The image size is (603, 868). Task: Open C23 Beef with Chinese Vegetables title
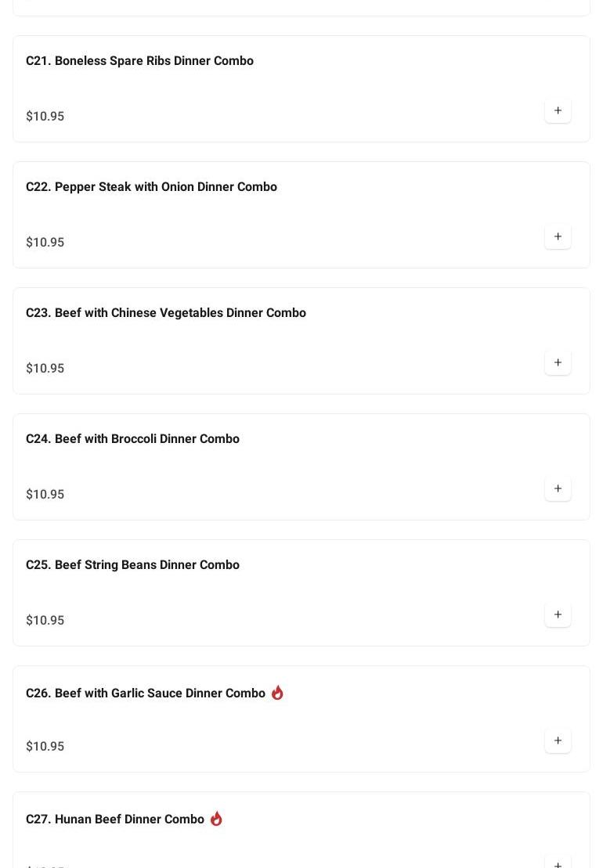[166, 313]
